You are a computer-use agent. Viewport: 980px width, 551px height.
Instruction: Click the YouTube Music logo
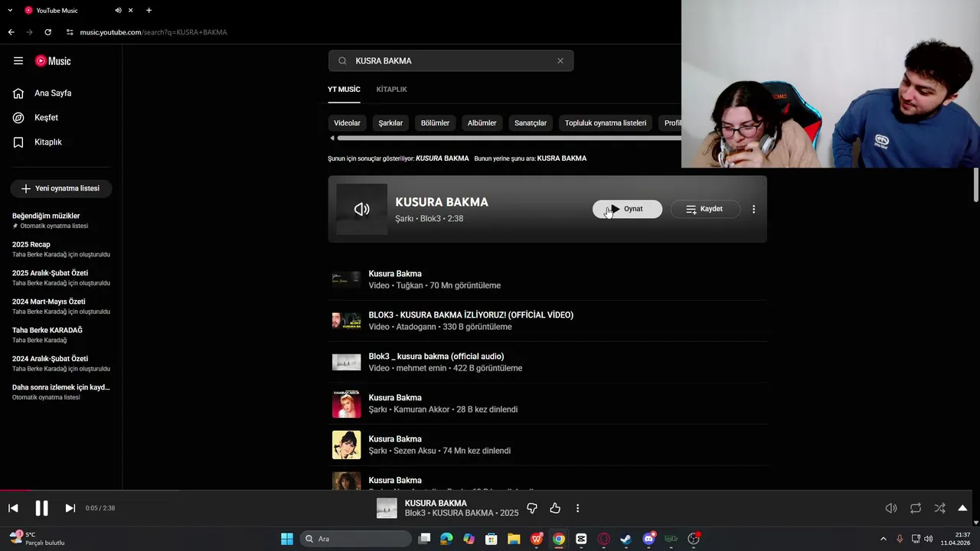(53, 61)
